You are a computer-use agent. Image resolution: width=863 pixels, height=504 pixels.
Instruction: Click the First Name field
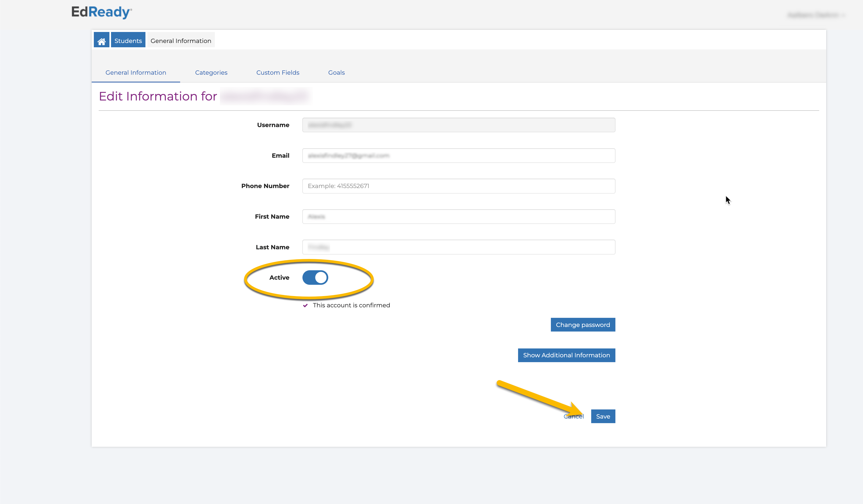[x=458, y=217]
